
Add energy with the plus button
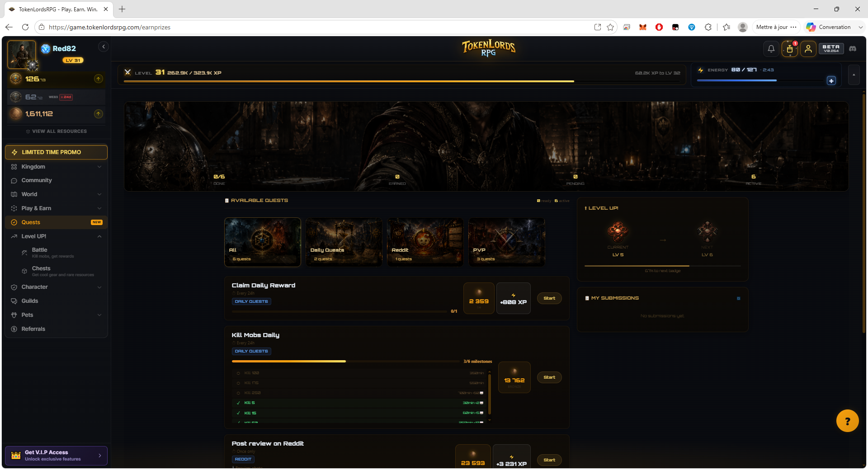[x=831, y=80]
